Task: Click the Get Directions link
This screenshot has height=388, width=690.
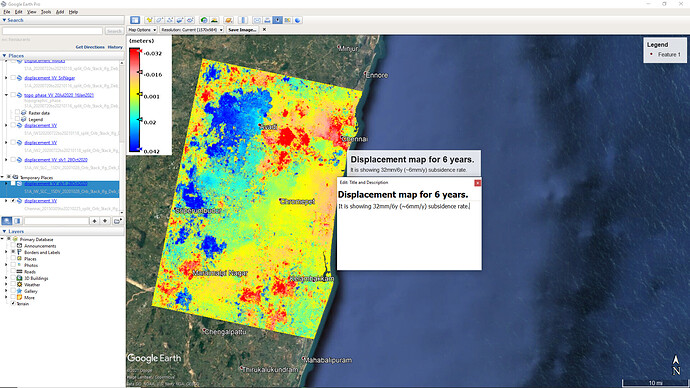Action: [x=90, y=47]
